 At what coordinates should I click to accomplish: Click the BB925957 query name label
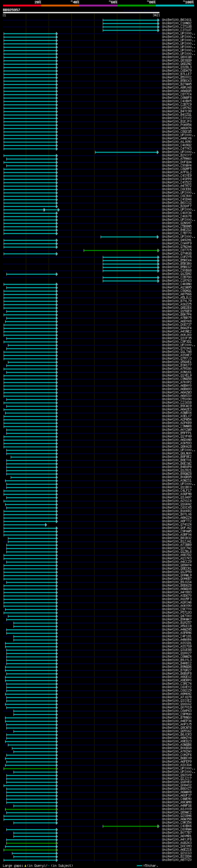click(x=11, y=10)
